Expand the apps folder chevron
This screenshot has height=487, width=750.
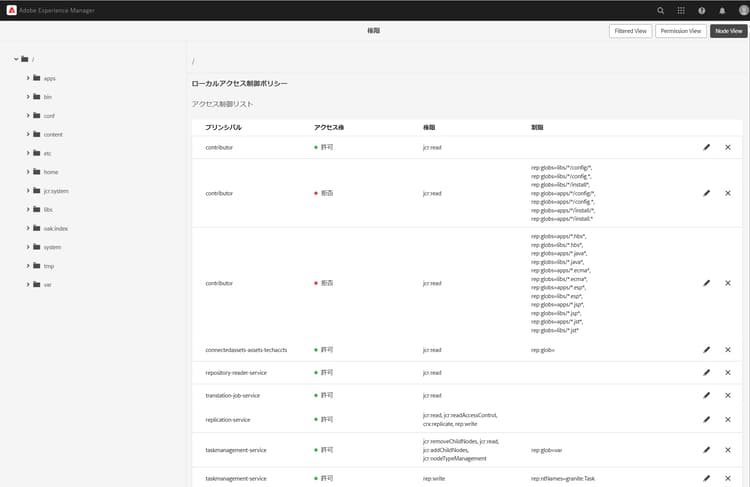tap(28, 78)
